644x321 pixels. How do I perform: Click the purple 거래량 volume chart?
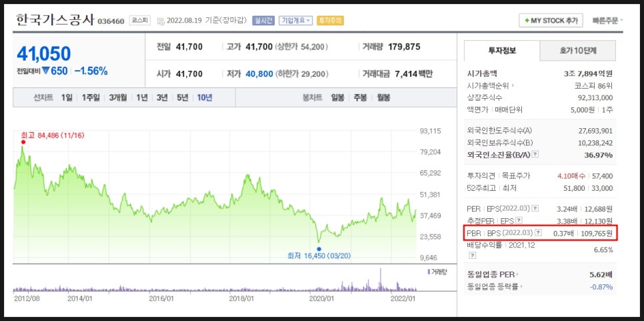point(215,281)
